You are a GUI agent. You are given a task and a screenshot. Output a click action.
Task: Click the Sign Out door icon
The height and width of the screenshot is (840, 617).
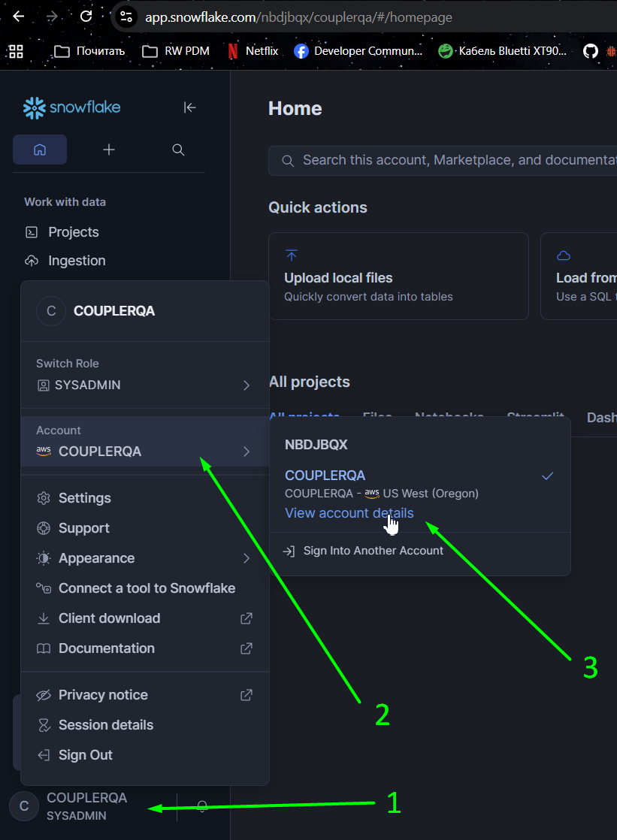(44, 755)
